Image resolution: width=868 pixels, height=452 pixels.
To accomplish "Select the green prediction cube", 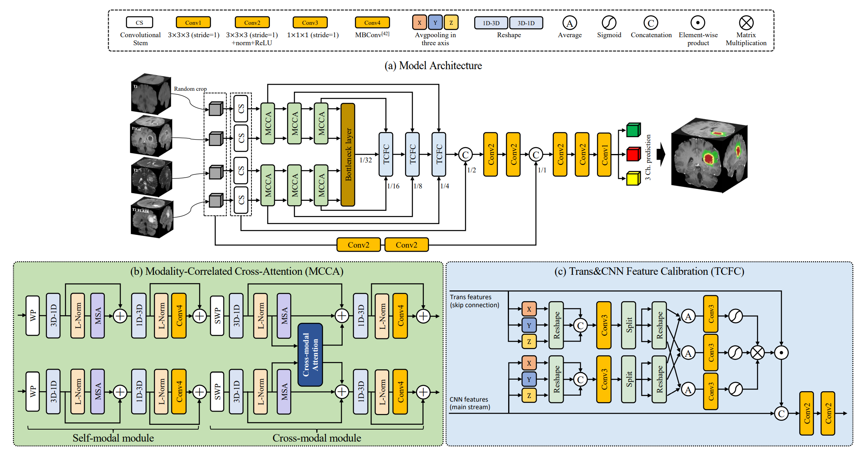I will click(x=633, y=130).
